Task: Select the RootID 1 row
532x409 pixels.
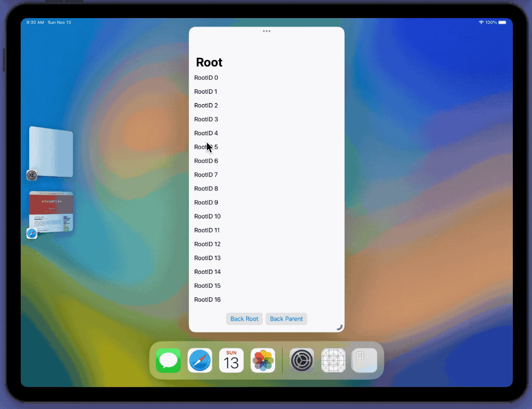Action: (x=267, y=91)
